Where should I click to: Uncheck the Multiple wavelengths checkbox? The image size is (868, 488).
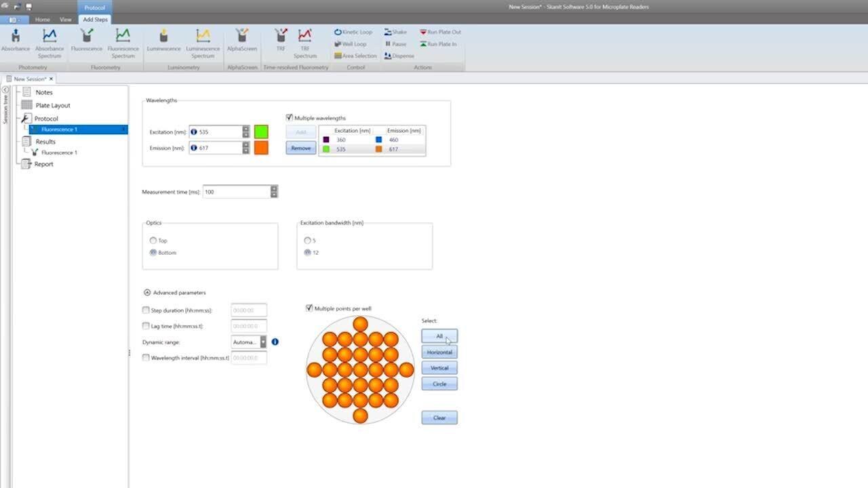[290, 118]
